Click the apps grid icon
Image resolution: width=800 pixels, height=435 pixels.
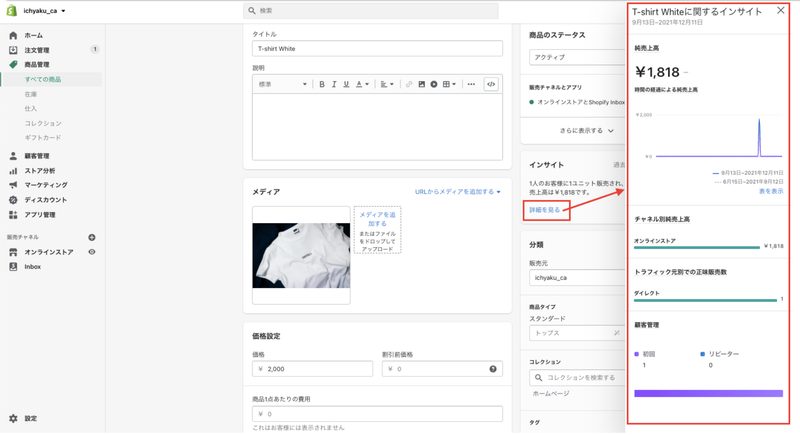click(13, 215)
